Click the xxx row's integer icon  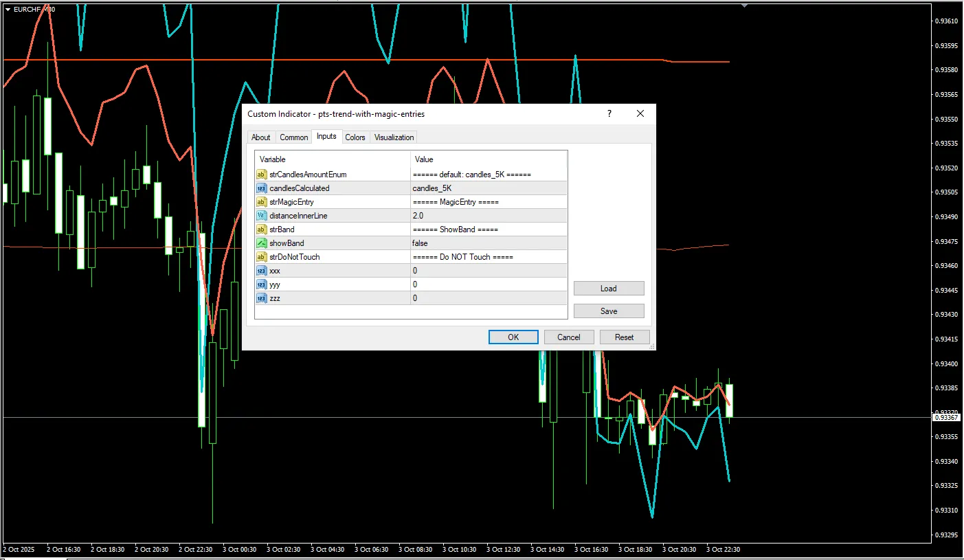pos(261,271)
